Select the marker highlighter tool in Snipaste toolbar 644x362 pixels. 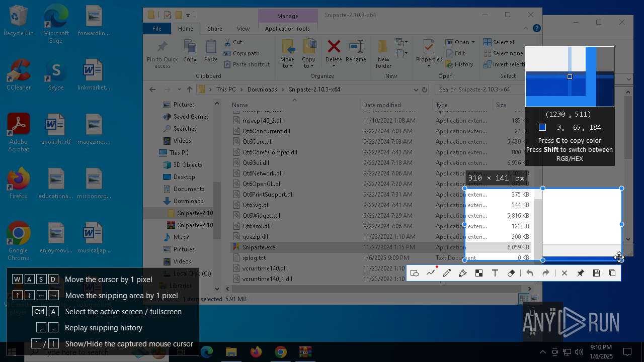click(463, 273)
